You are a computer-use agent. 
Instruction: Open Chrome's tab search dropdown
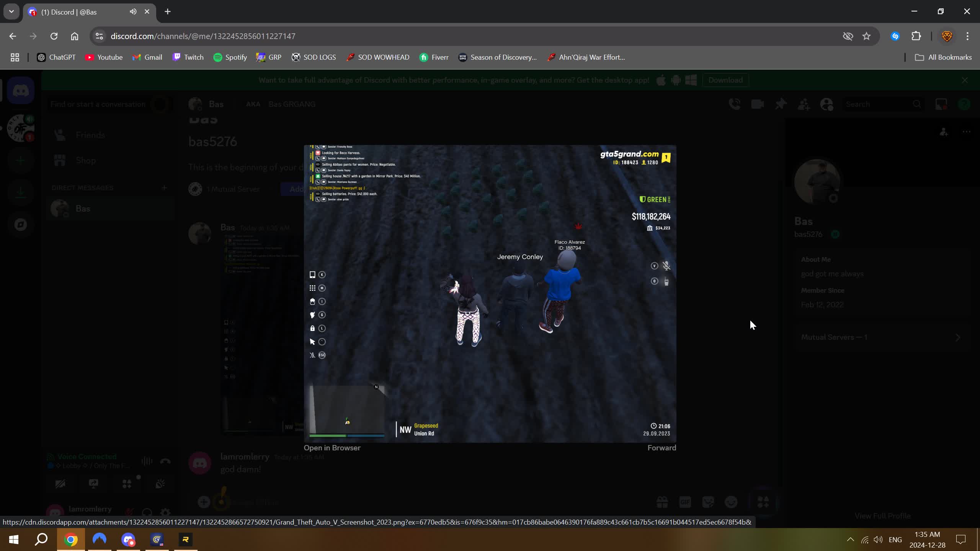point(11,11)
